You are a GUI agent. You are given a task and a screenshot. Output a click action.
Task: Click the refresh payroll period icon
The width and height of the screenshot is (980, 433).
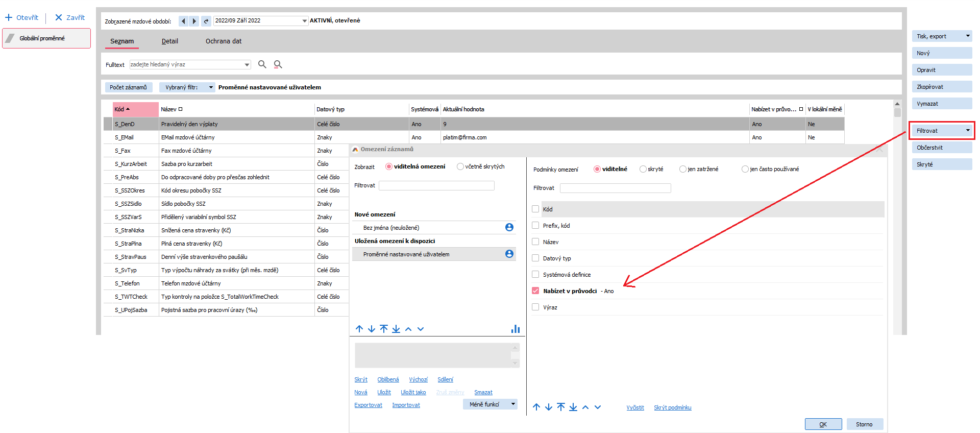point(206,21)
